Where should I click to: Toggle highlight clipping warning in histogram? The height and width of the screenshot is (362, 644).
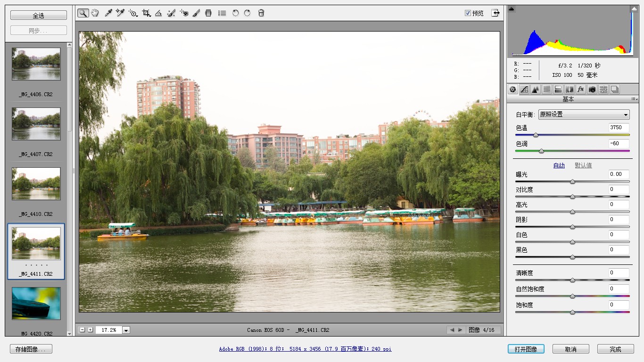[634, 8]
